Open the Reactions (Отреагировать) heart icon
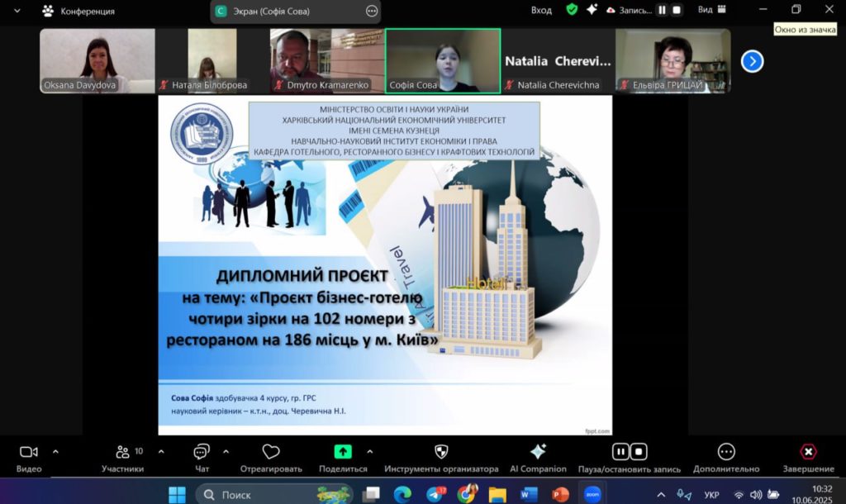 coord(271,452)
